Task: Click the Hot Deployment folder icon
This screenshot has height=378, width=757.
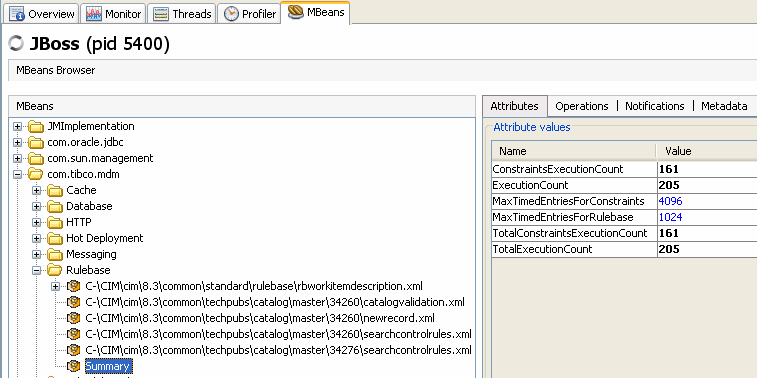Action: tap(55, 238)
